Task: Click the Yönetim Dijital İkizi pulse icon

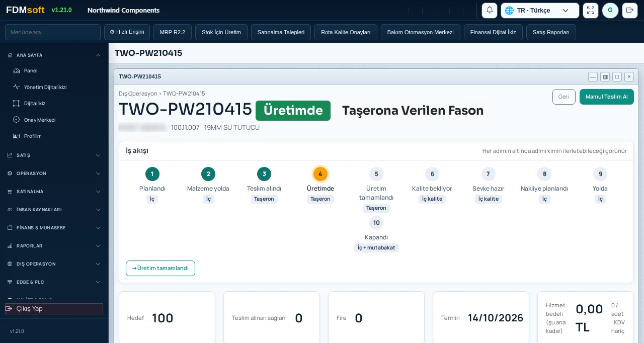Action: tap(16, 87)
